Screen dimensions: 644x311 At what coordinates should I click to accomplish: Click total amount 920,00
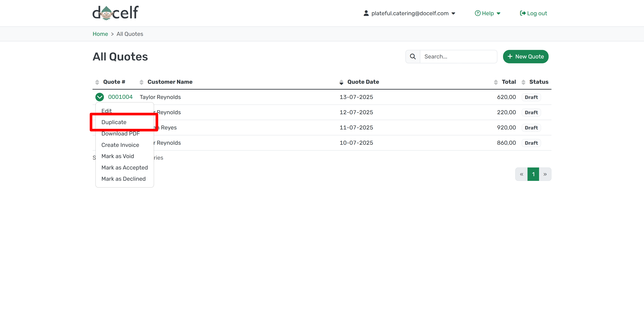tap(506, 127)
